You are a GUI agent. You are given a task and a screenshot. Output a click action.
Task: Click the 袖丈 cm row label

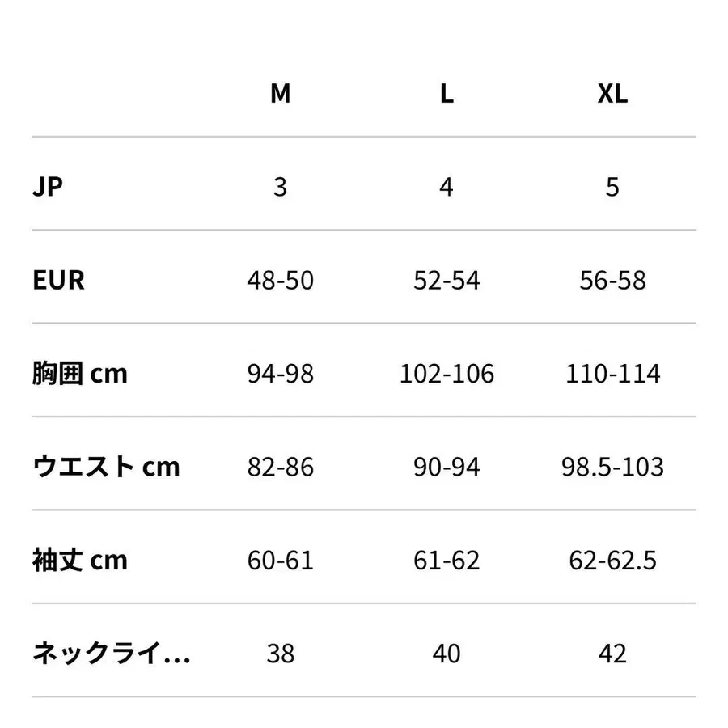[x=80, y=560]
